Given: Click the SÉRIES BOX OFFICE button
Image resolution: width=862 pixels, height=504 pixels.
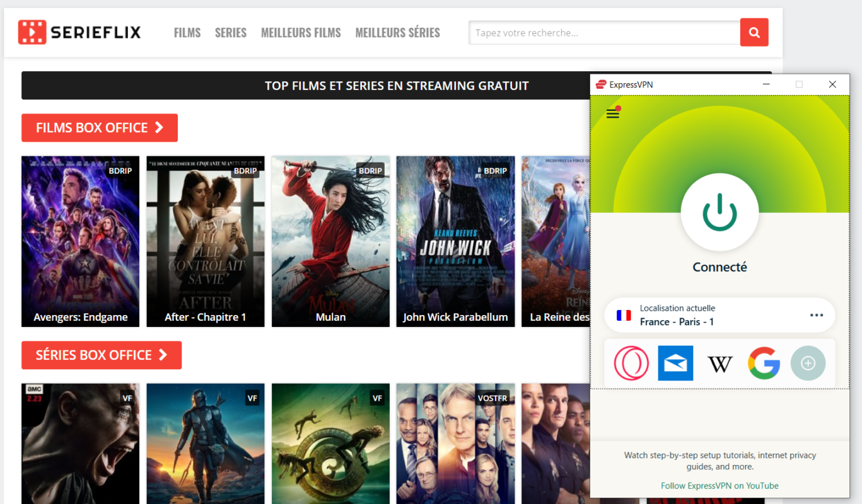Looking at the screenshot, I should pyautogui.click(x=102, y=355).
